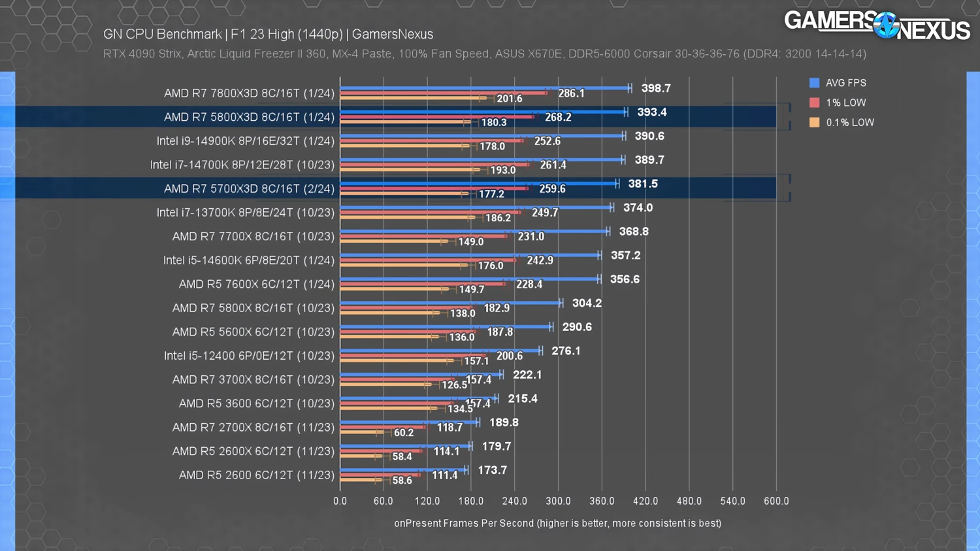This screenshot has height=551, width=980.
Task: Select the AMD R5 3600 row label
Action: [257, 403]
